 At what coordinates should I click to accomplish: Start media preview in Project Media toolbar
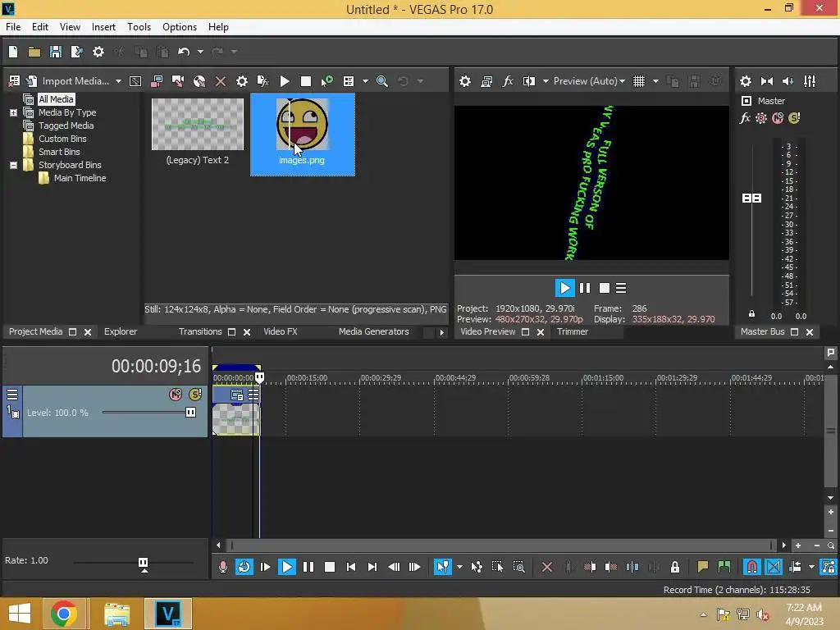[x=285, y=81]
